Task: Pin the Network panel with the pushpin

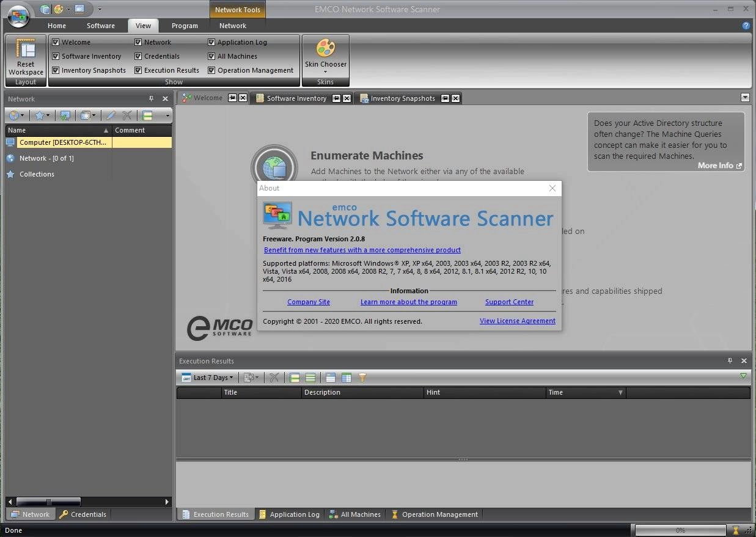Action: click(152, 98)
